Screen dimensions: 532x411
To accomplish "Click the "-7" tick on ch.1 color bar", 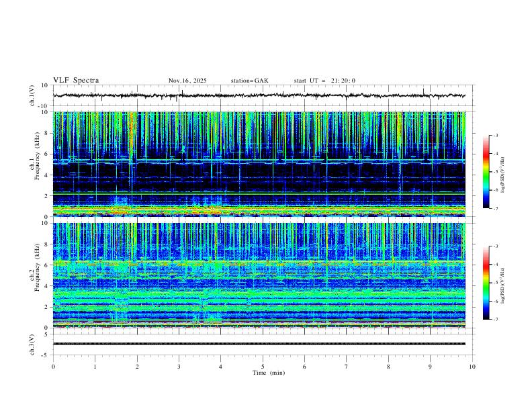I will [x=495, y=209].
